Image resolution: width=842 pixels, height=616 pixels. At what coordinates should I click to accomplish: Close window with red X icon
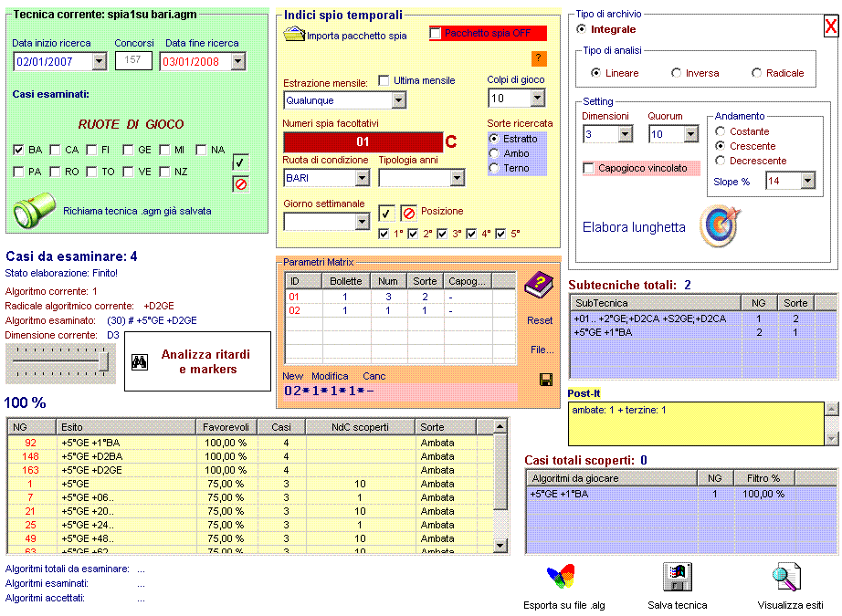pos(830,26)
